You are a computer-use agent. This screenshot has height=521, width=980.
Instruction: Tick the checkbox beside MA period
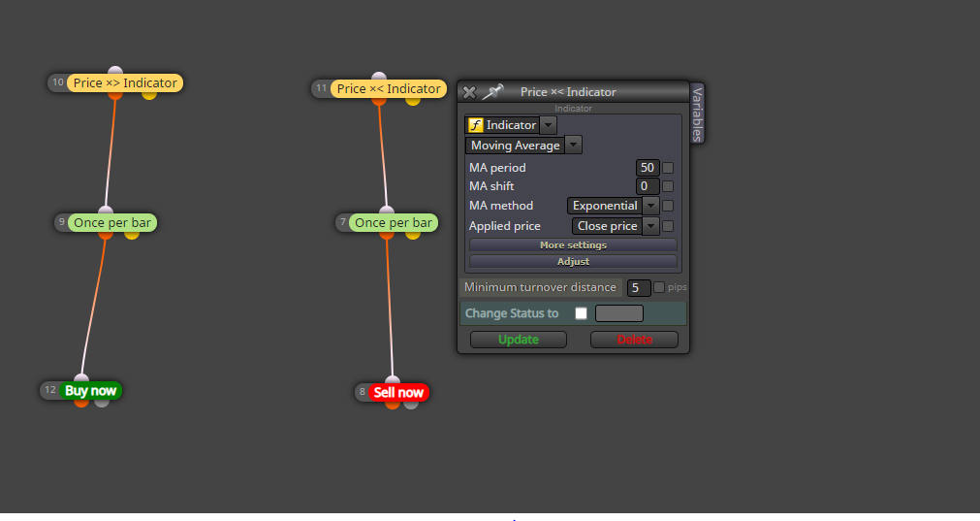point(668,168)
